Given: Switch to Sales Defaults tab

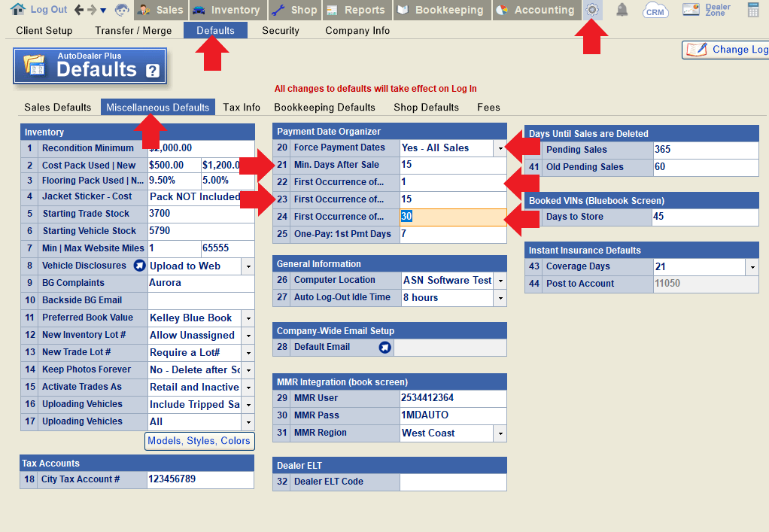Looking at the screenshot, I should click(x=58, y=108).
